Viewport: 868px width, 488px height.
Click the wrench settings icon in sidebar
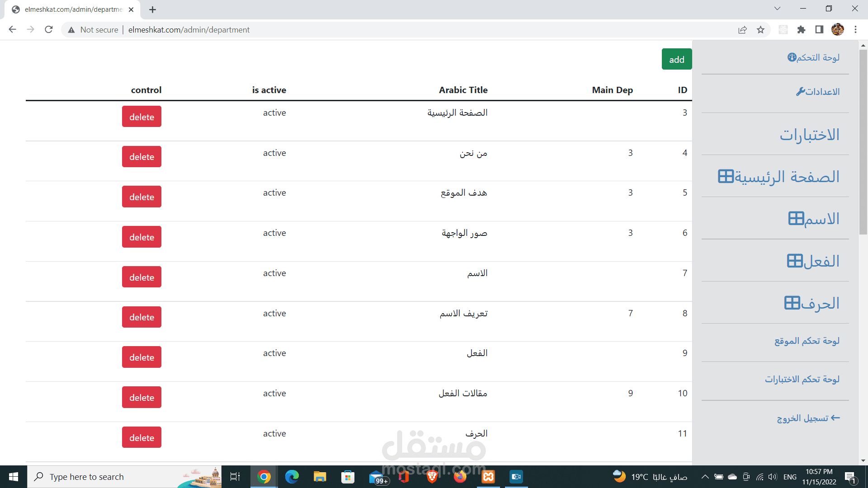click(x=800, y=92)
